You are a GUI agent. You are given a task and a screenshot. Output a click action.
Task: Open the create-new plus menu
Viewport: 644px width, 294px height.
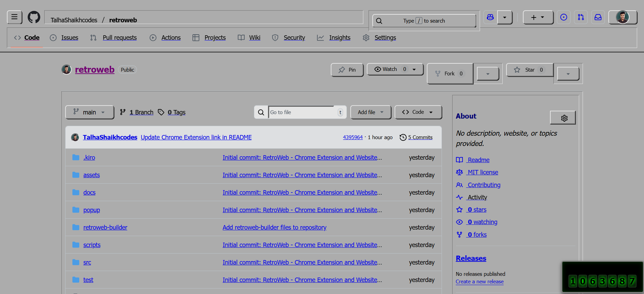click(538, 17)
